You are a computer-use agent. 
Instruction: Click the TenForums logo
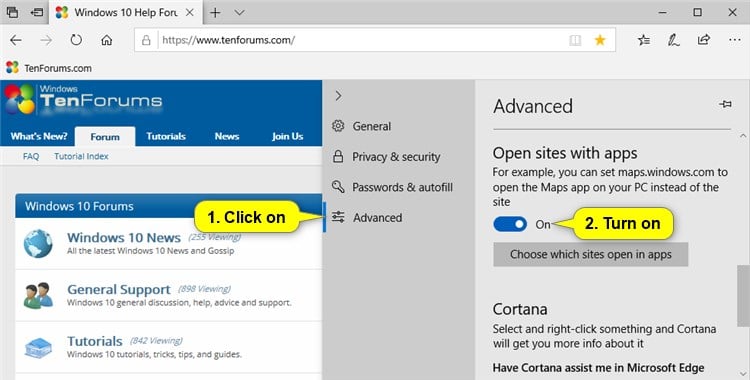[x=84, y=100]
